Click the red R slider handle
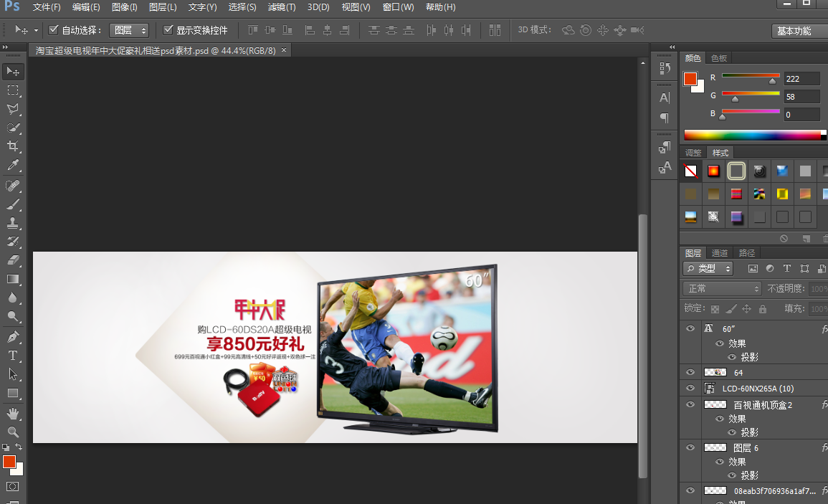Image resolution: width=828 pixels, height=504 pixels. click(772, 81)
